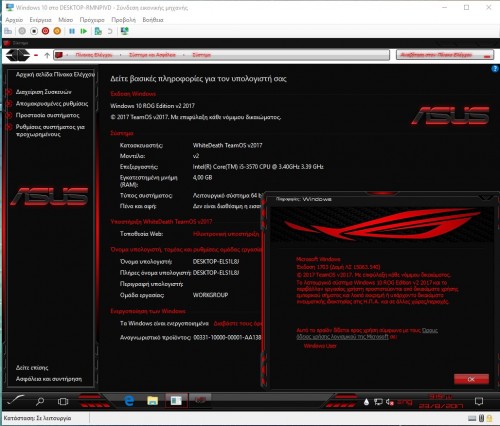
Task: Click the input language indicator in tray
Action: coord(405,402)
